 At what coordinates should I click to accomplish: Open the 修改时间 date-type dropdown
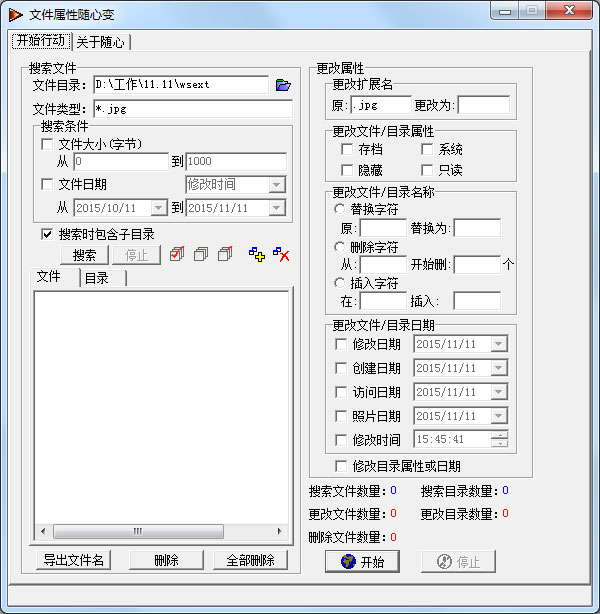[277, 184]
